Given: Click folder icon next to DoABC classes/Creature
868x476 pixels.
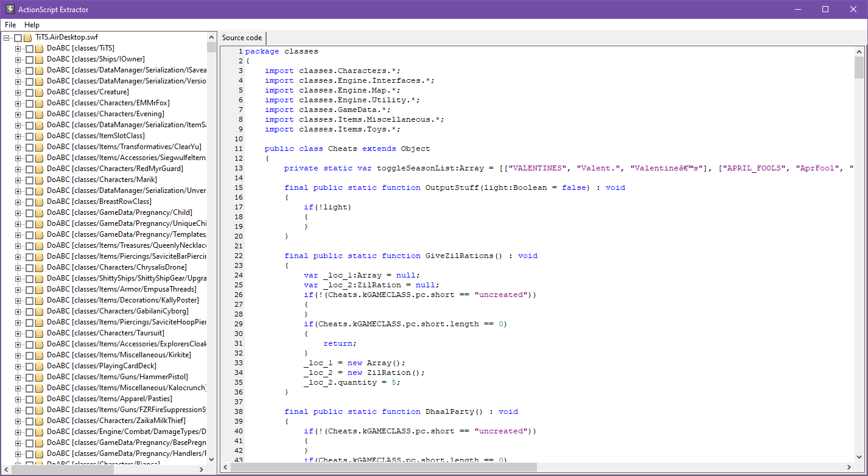Looking at the screenshot, I should pyautogui.click(x=39, y=92).
